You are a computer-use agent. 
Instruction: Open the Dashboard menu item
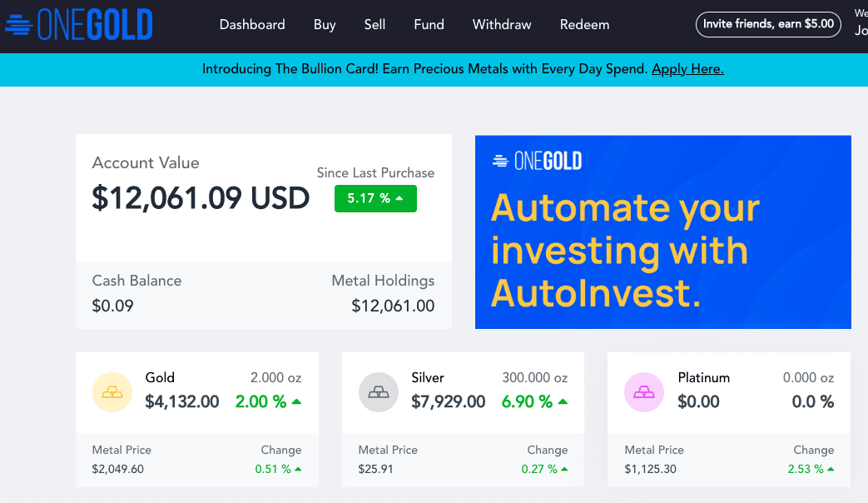click(252, 24)
